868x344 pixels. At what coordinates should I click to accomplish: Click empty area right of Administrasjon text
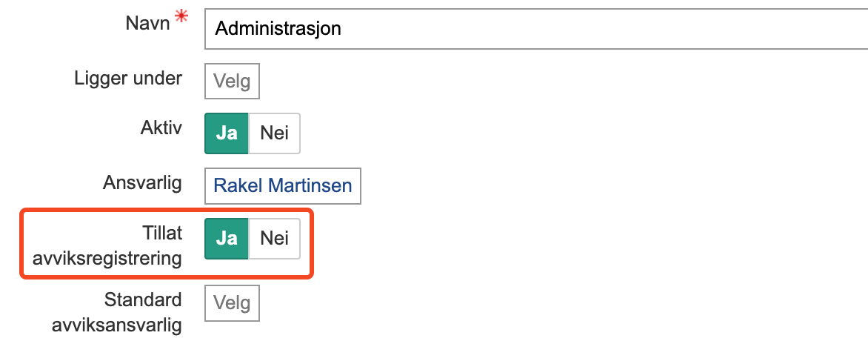pyautogui.click(x=592, y=28)
